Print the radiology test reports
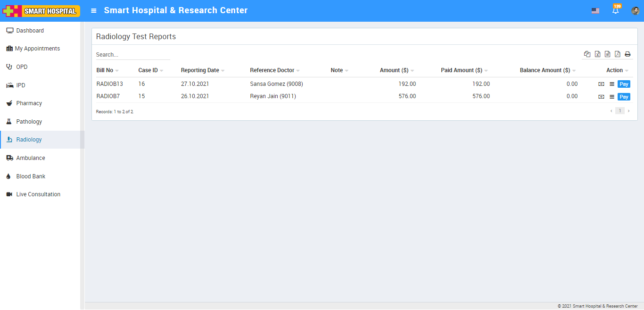The height and width of the screenshot is (310, 644). pos(627,54)
